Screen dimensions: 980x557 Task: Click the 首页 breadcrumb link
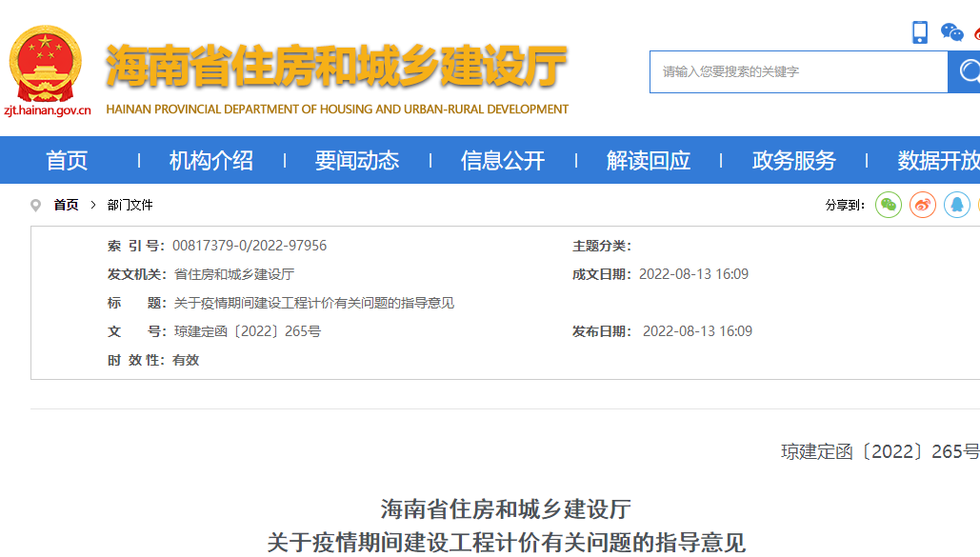67,206
